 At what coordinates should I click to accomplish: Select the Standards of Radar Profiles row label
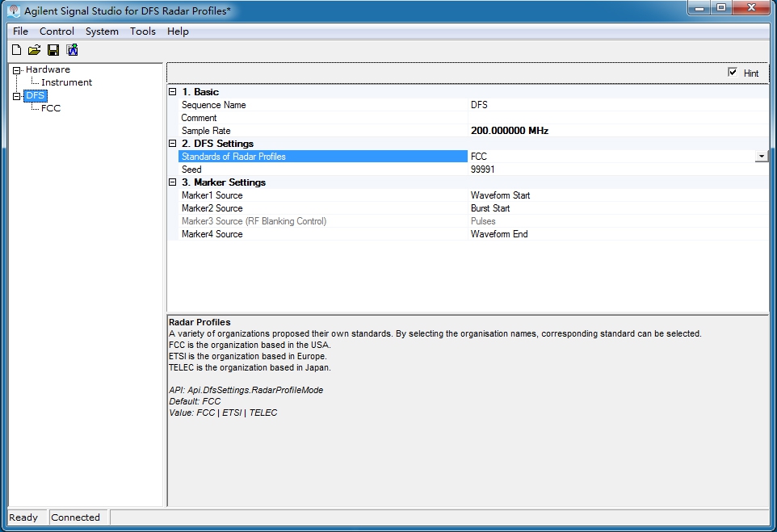pyautogui.click(x=322, y=157)
